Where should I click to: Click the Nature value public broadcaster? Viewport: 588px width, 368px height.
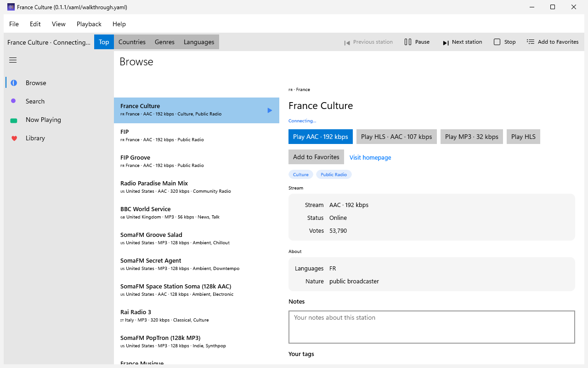(x=354, y=282)
